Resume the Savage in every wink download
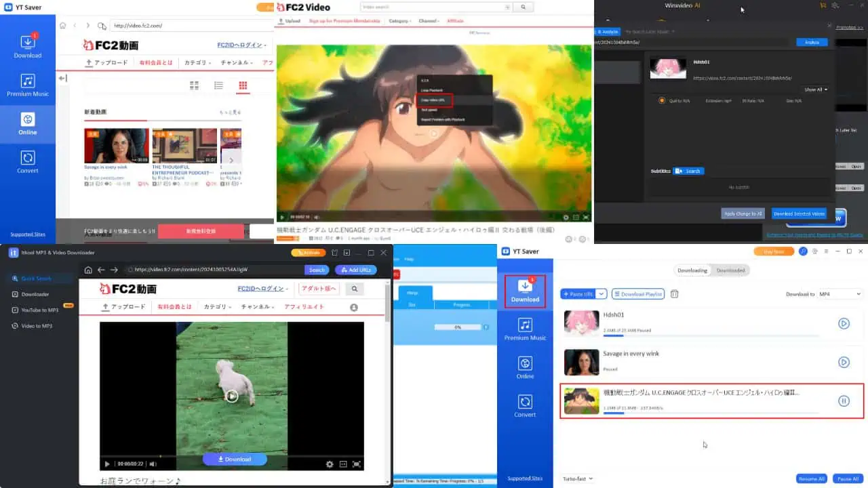Image resolution: width=868 pixels, height=488 pixels. point(844,362)
